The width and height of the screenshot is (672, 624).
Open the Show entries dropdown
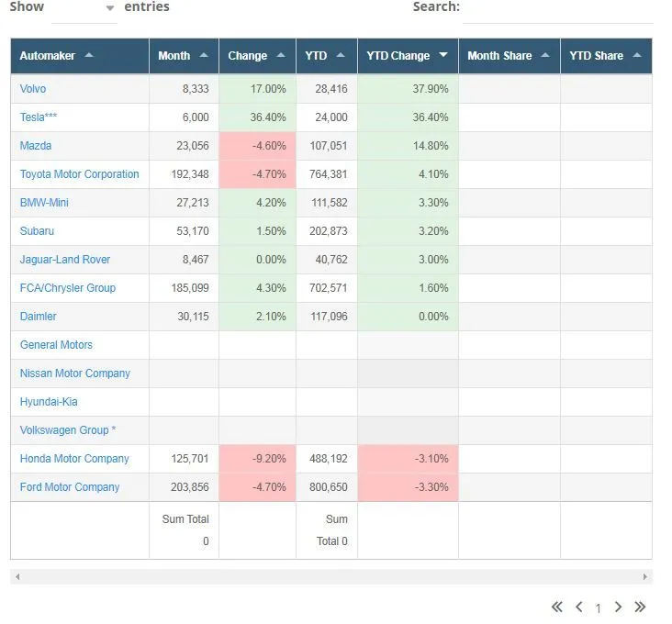pos(84,8)
